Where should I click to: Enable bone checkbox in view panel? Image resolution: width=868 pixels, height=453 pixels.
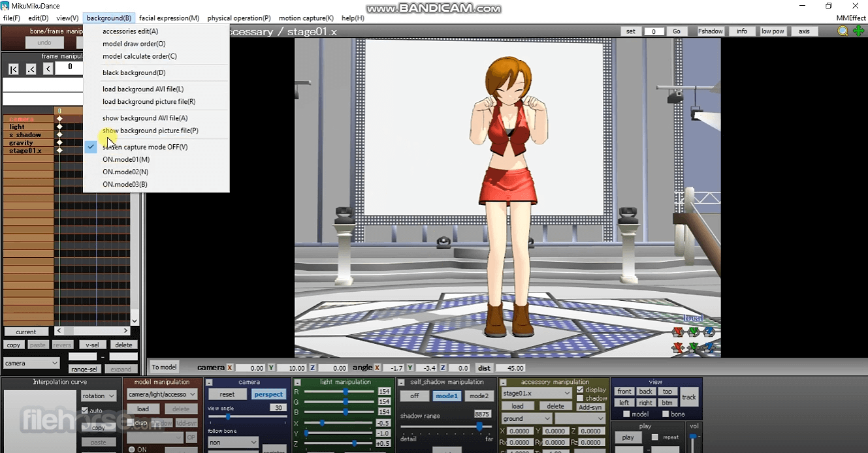666,414
